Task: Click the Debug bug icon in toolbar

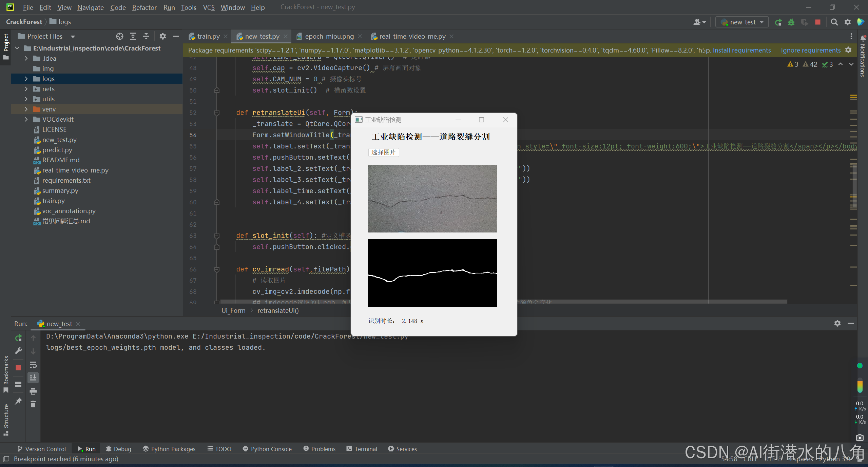Action: pos(791,22)
